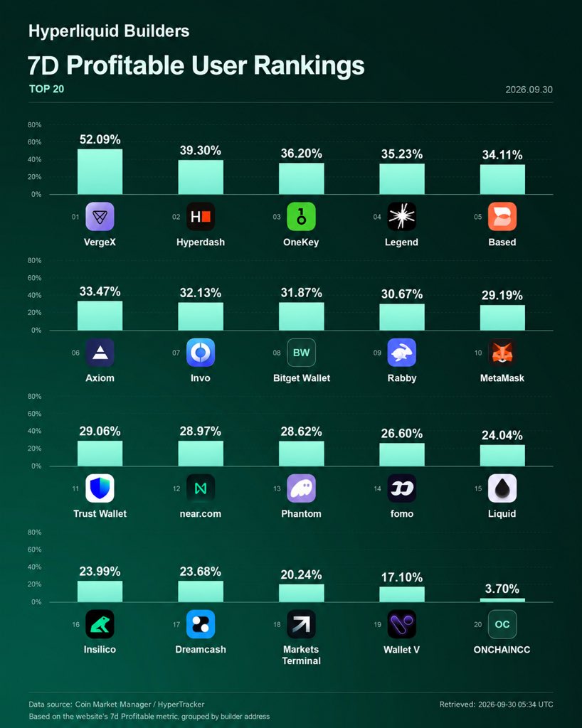The image size is (582, 728).
Task: Click the 17.10% value label
Action: click(x=402, y=577)
